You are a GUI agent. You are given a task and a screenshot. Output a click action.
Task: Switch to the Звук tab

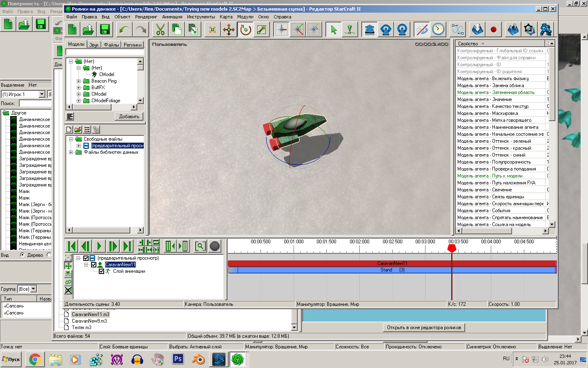click(x=94, y=45)
